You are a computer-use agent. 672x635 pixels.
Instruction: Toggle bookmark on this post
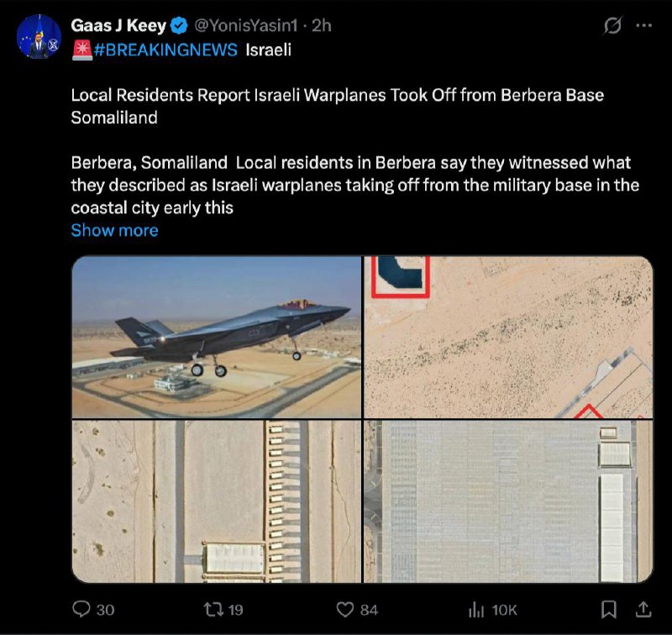click(x=610, y=609)
